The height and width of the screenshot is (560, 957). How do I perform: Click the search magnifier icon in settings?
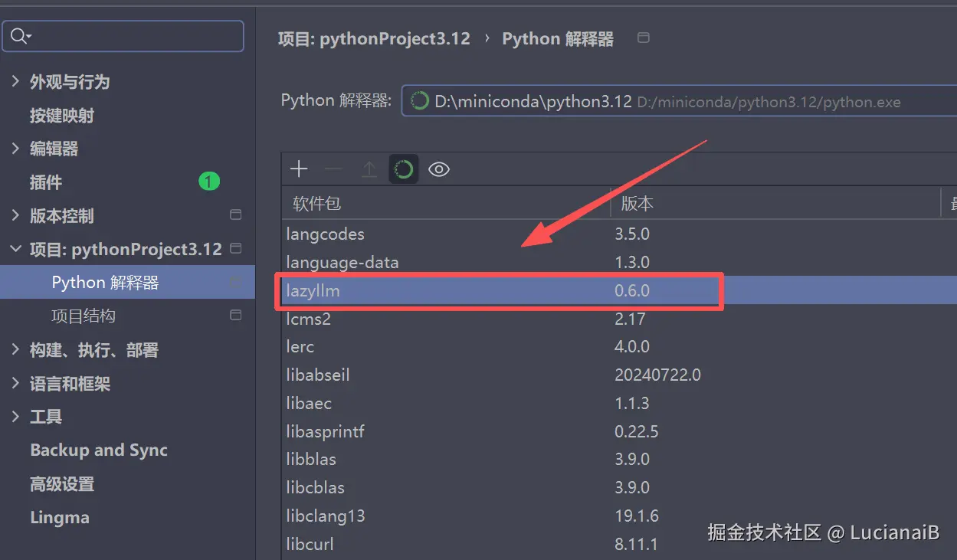click(x=20, y=36)
